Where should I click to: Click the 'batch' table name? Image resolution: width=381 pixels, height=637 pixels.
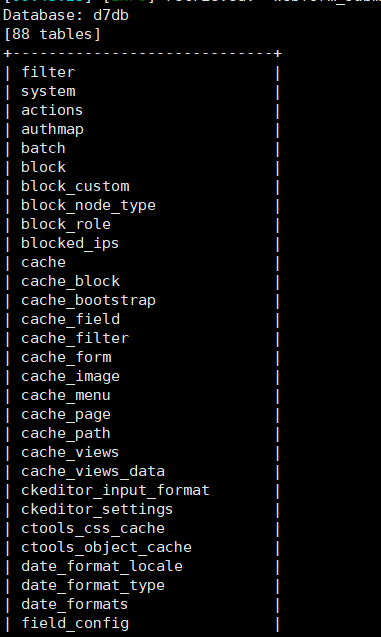[x=43, y=148]
